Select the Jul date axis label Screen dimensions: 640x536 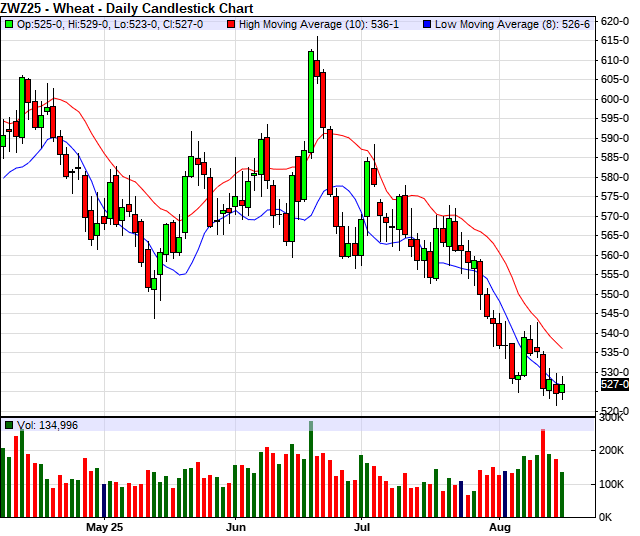click(x=362, y=526)
